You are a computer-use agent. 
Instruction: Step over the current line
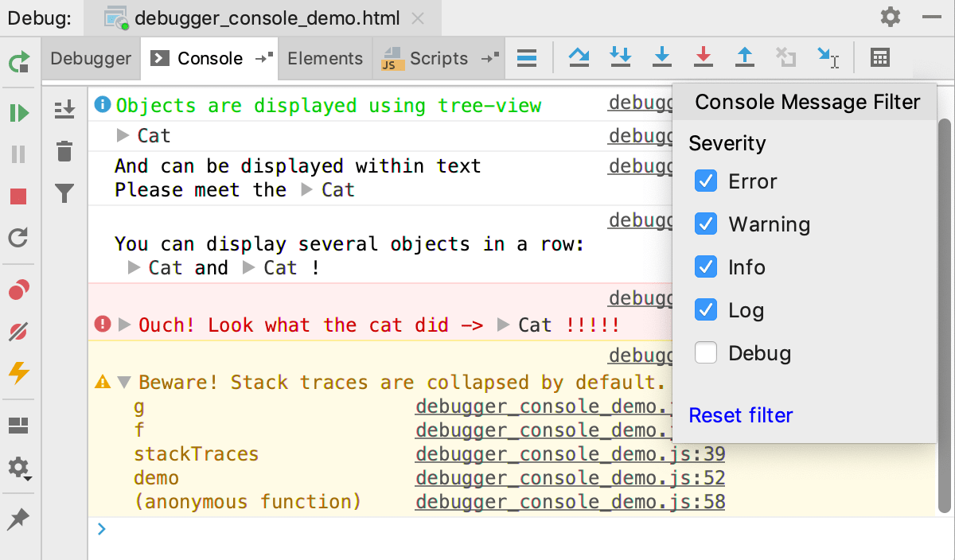click(579, 57)
